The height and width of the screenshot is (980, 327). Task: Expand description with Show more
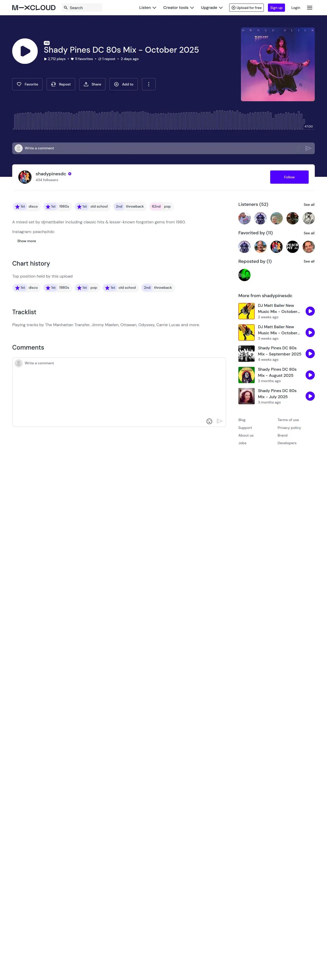(27, 241)
